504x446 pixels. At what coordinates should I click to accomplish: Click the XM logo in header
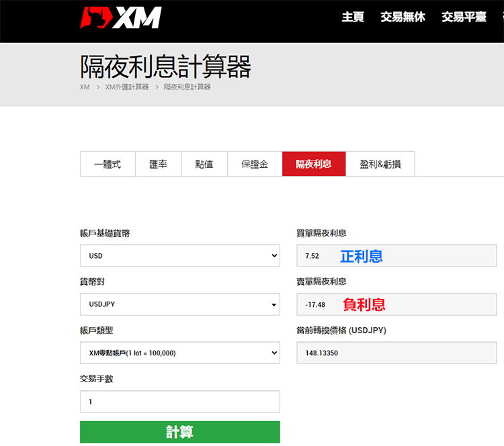tap(120, 17)
